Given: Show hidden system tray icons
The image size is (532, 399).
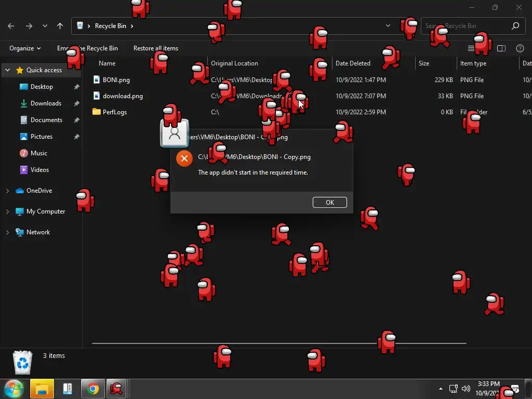Looking at the screenshot, I should click(x=441, y=389).
